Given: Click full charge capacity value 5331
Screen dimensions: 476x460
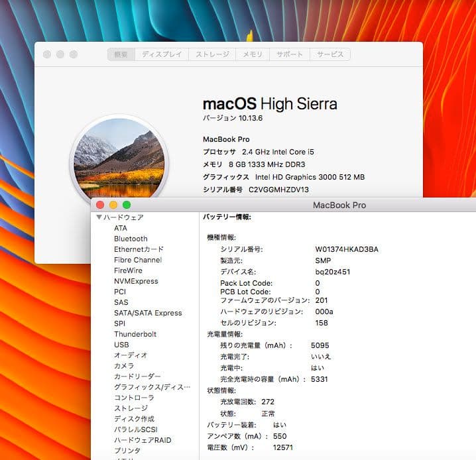Looking at the screenshot, I should pos(319,379).
